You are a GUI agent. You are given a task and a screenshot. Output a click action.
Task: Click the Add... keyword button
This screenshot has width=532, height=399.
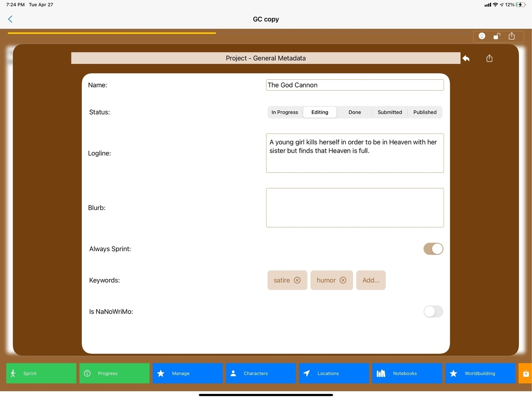[x=371, y=280]
